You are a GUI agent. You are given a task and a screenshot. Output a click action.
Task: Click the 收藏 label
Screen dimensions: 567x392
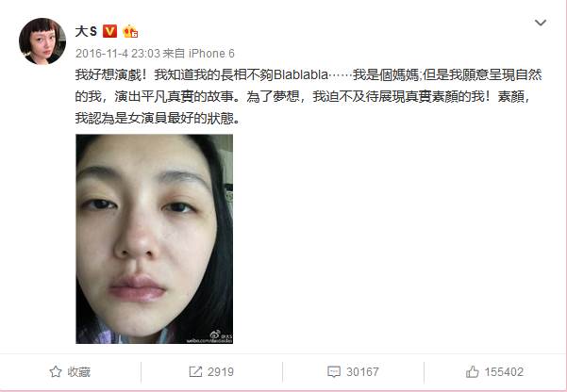point(79,372)
